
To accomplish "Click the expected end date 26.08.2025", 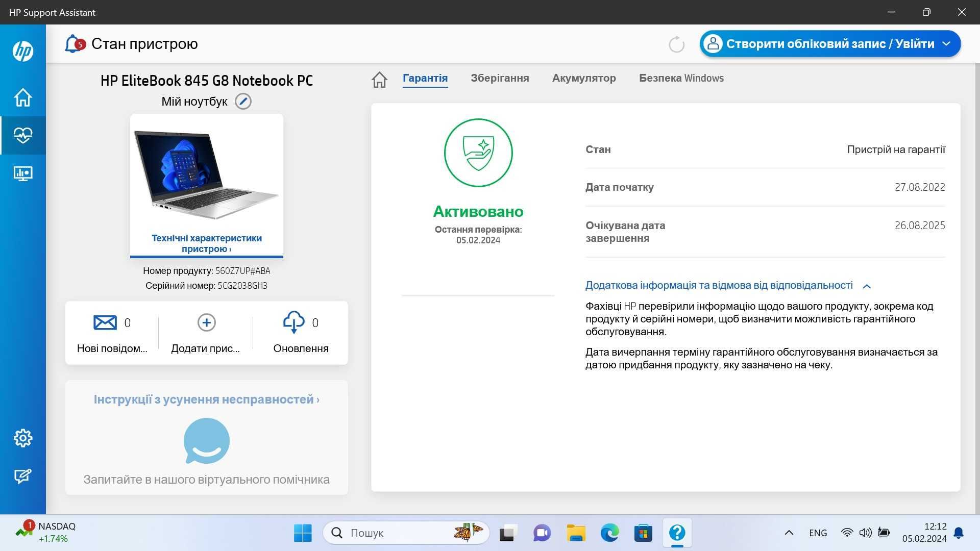I will pos(920,226).
